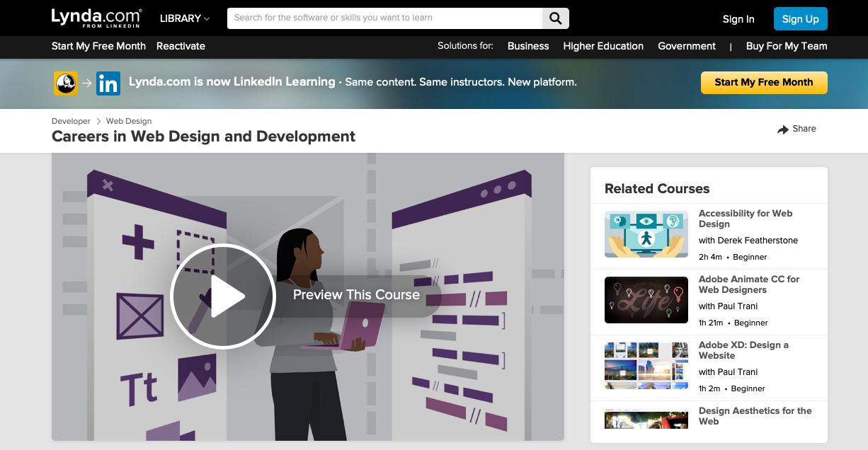Click Adobe XD: Design a Website title
This screenshot has width=868, height=450.
pos(743,350)
